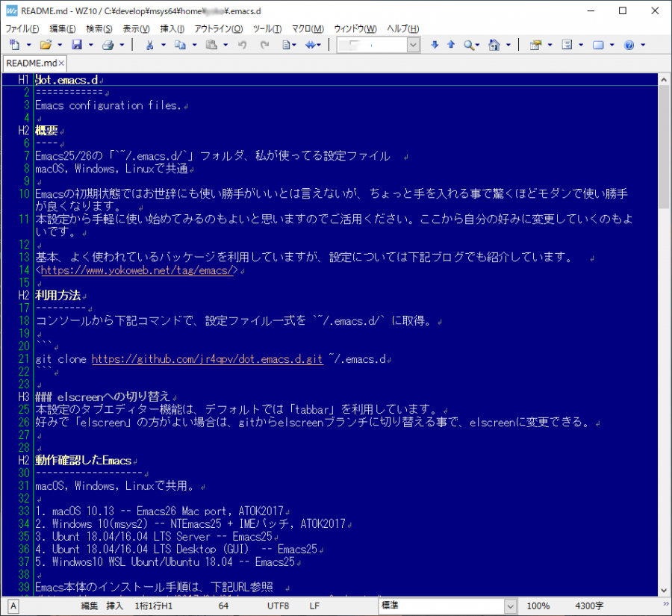
Task: Click the Redo arrow icon
Action: pos(264,45)
